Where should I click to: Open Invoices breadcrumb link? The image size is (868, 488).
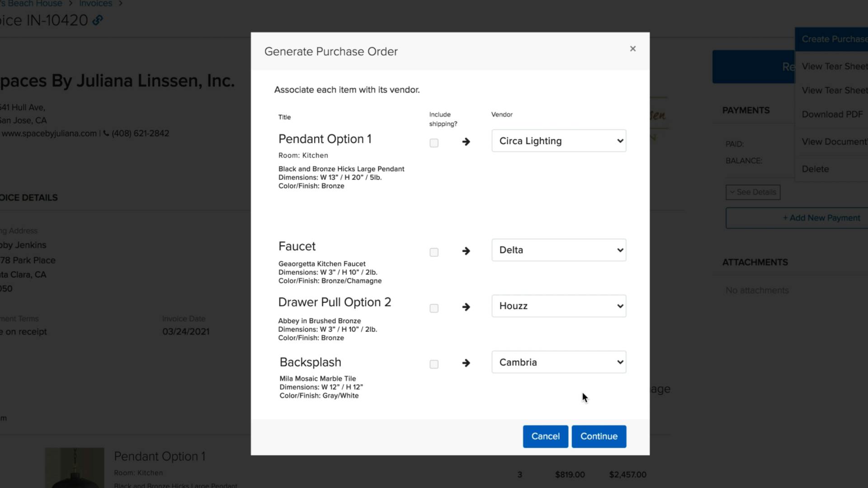(x=95, y=4)
